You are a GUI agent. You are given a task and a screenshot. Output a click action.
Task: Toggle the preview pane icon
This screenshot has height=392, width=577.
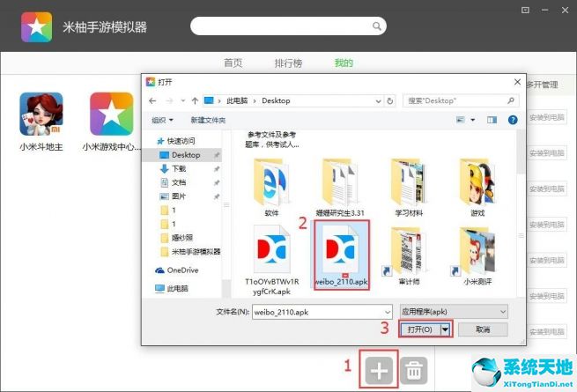coord(492,120)
